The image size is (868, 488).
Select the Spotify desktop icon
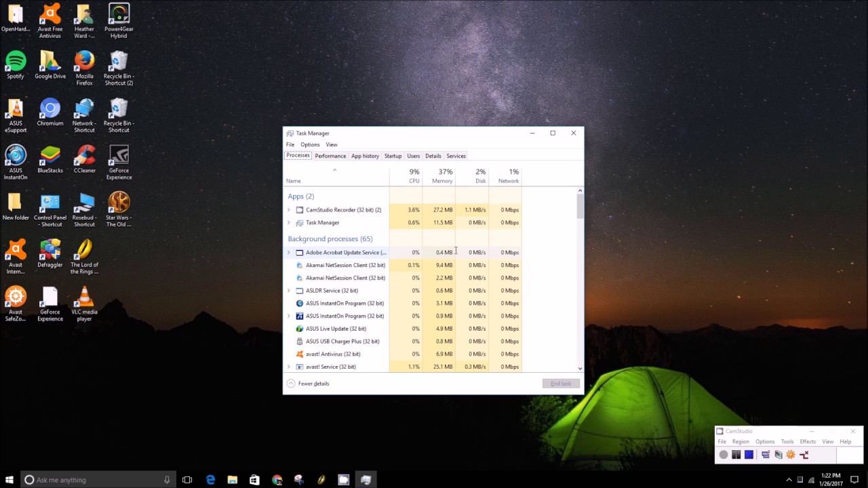(x=16, y=65)
